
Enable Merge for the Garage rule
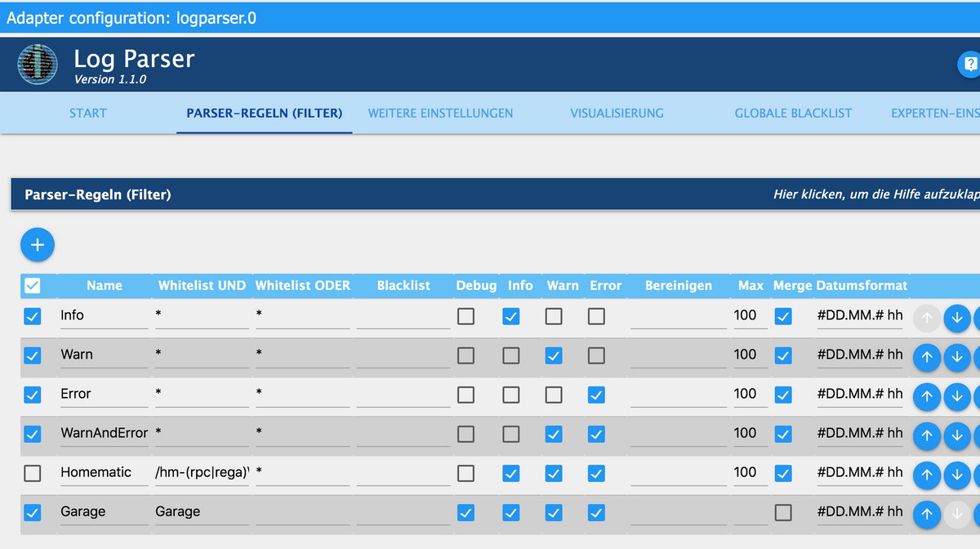[x=783, y=512]
